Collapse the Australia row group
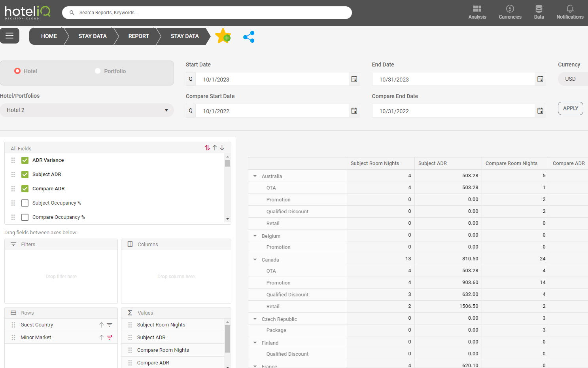The width and height of the screenshot is (588, 368). (255, 176)
